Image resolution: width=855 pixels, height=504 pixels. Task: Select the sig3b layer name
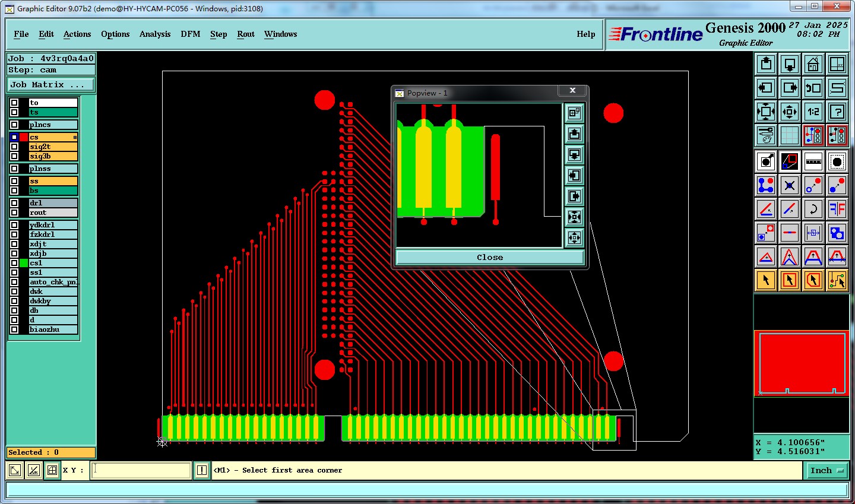point(53,156)
